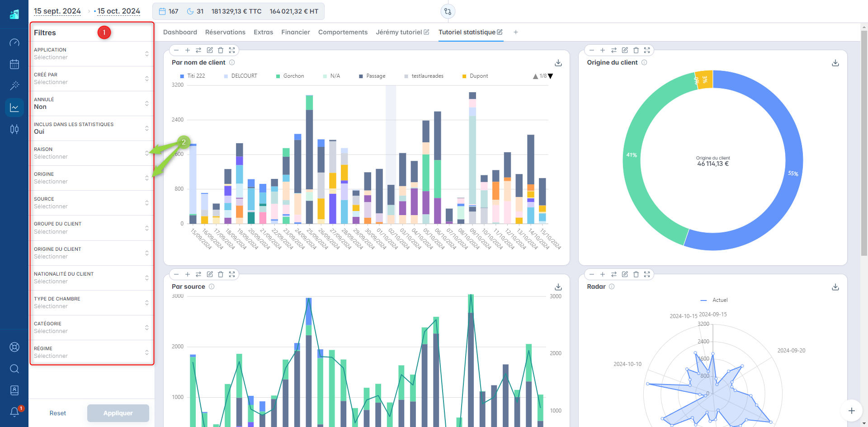Click the Appliquer button

tap(118, 413)
